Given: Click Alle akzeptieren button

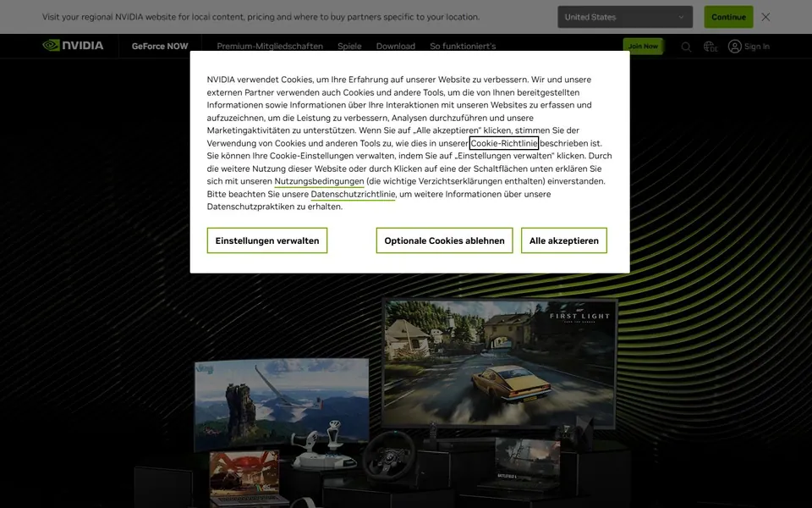Looking at the screenshot, I should (564, 240).
